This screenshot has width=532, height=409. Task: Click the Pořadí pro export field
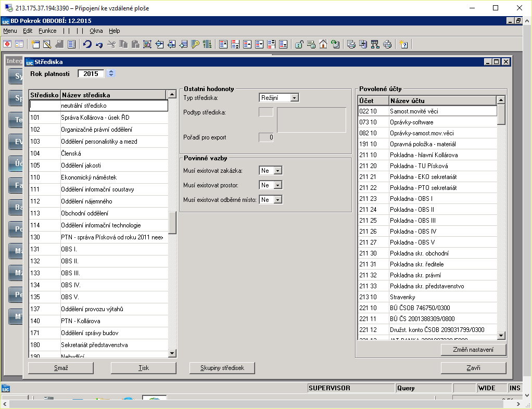266,137
